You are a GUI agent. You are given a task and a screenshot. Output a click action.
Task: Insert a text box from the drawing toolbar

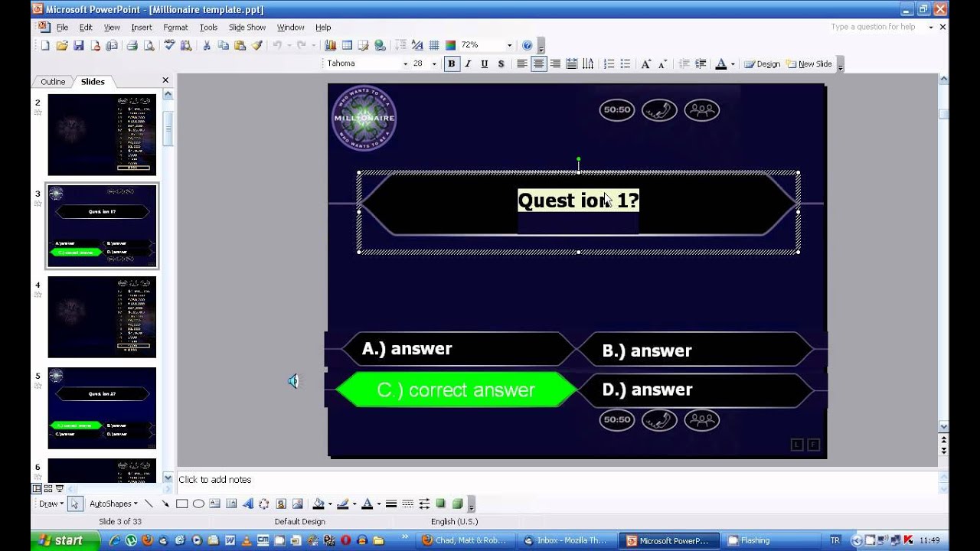214,504
